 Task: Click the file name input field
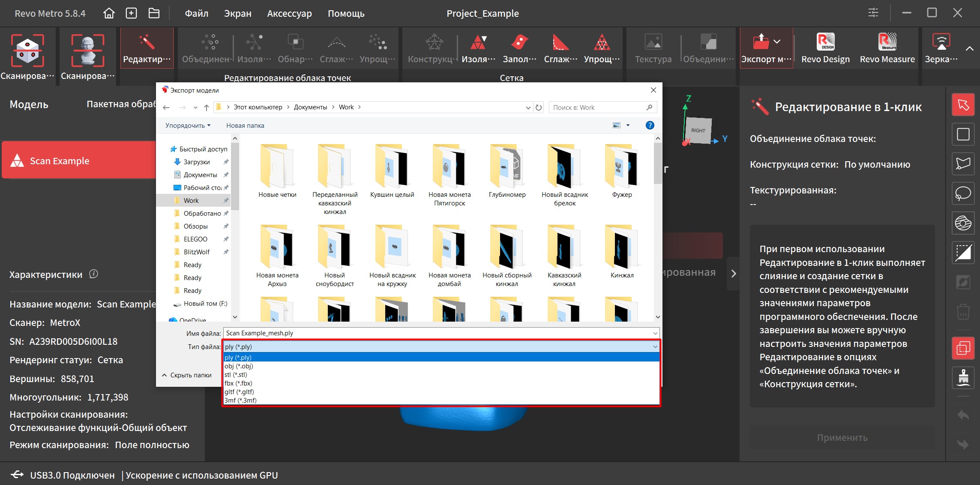[437, 333]
